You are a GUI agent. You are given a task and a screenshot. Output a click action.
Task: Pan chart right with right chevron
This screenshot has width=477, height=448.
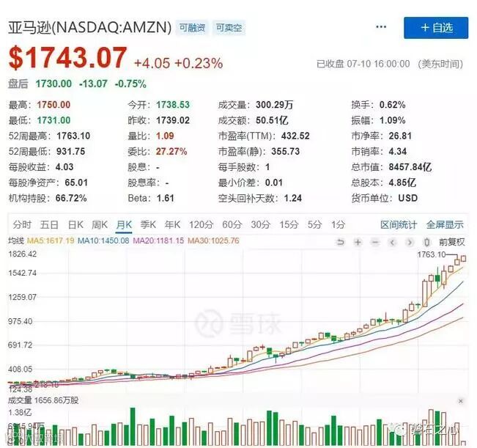[410, 242]
